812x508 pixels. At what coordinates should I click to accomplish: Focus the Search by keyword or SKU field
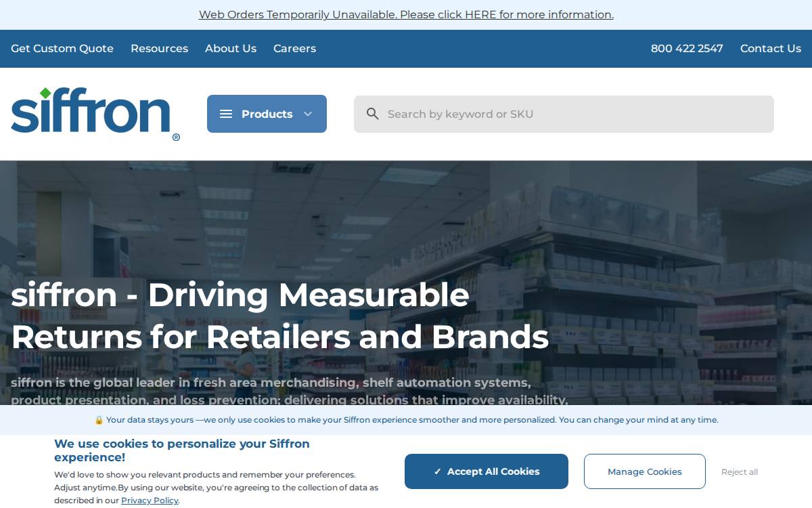click(x=564, y=114)
